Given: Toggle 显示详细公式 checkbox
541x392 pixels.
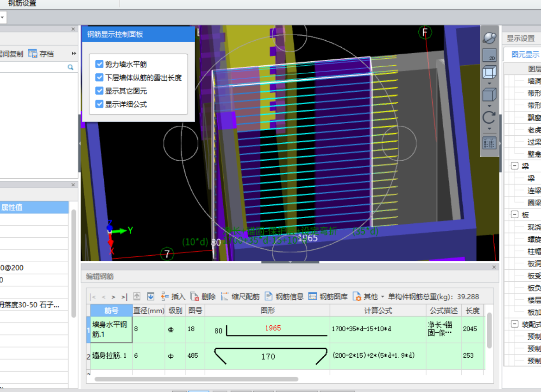Looking at the screenshot, I should tap(100, 104).
